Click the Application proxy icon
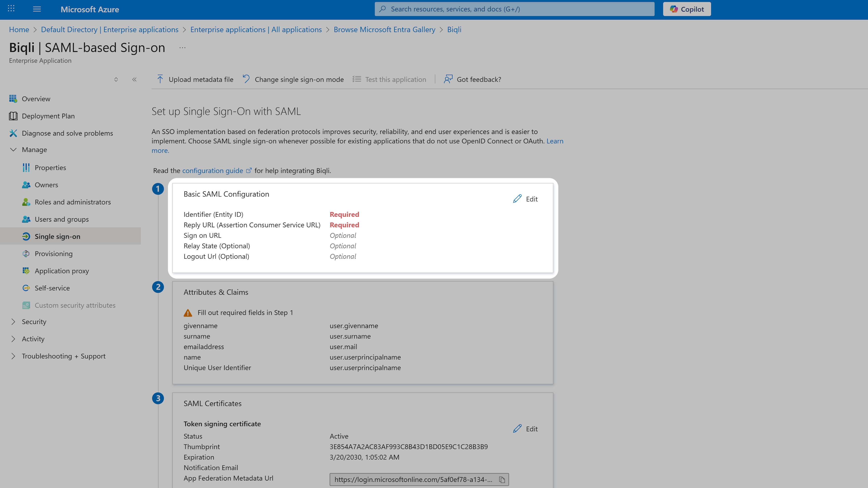The image size is (868, 488). coord(26,270)
